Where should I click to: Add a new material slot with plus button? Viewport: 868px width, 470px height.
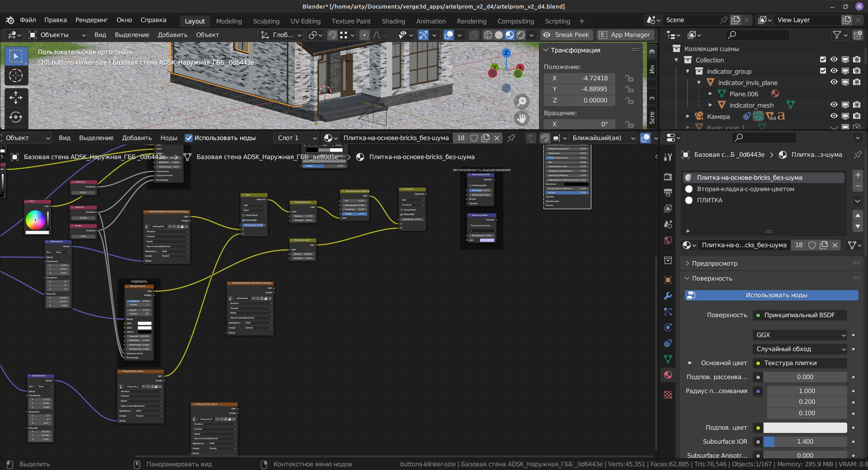(x=858, y=175)
